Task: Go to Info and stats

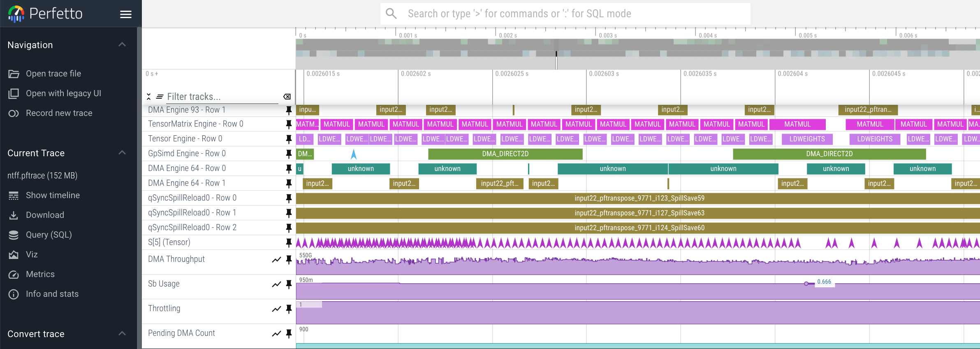Action: coord(52,294)
